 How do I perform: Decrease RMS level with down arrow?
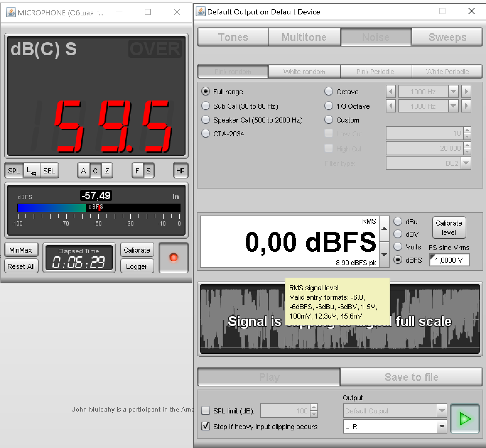384,254
